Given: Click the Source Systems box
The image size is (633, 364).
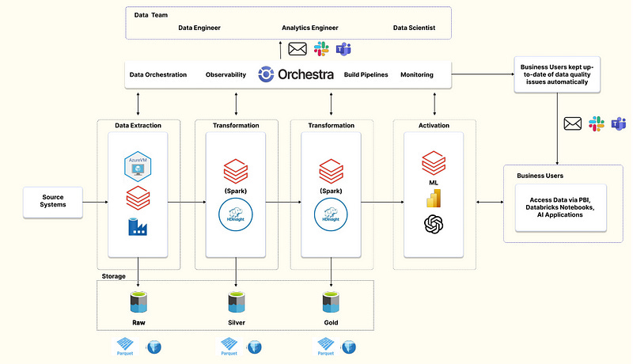Looking at the screenshot, I should (53, 203).
